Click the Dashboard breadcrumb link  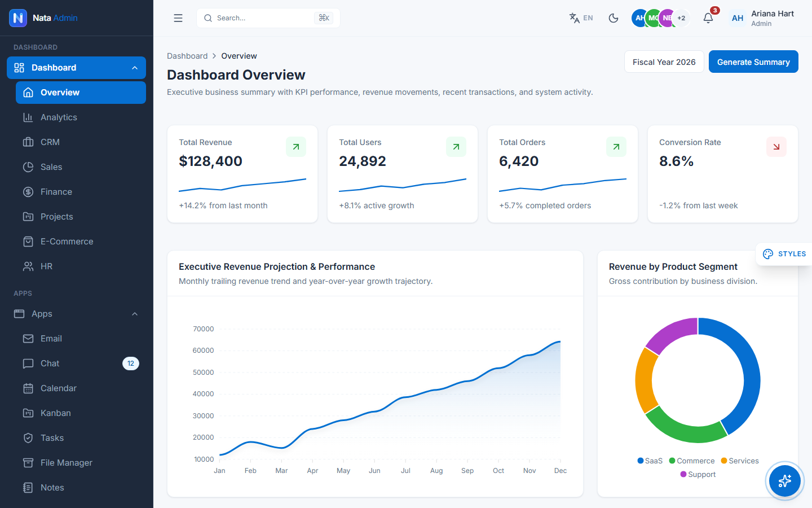coord(187,56)
